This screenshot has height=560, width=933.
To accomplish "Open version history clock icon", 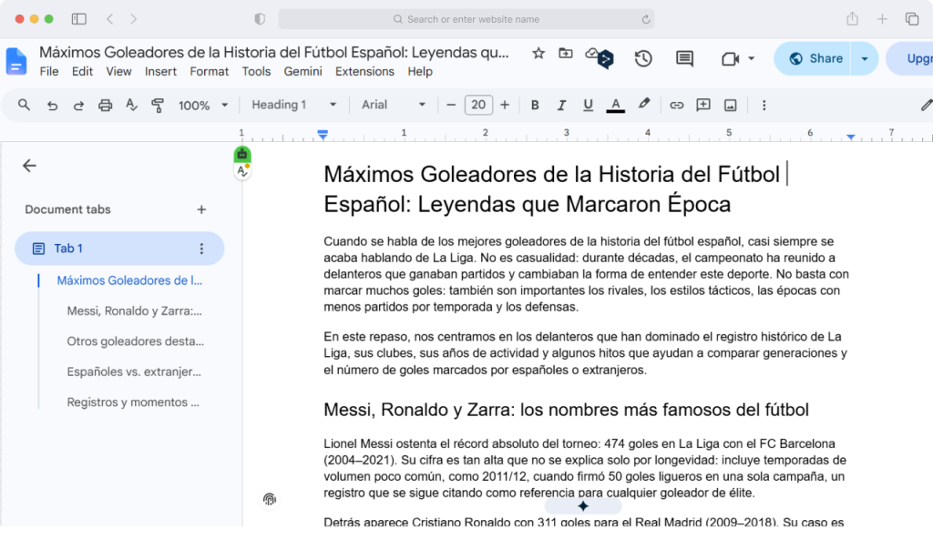I will [x=643, y=58].
